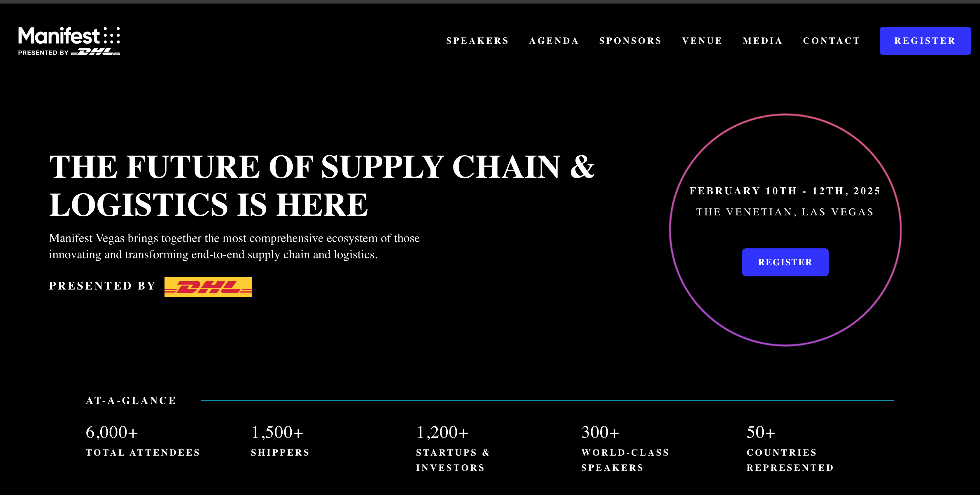The height and width of the screenshot is (495, 980).
Task: Open the Speakers page
Action: pyautogui.click(x=477, y=41)
